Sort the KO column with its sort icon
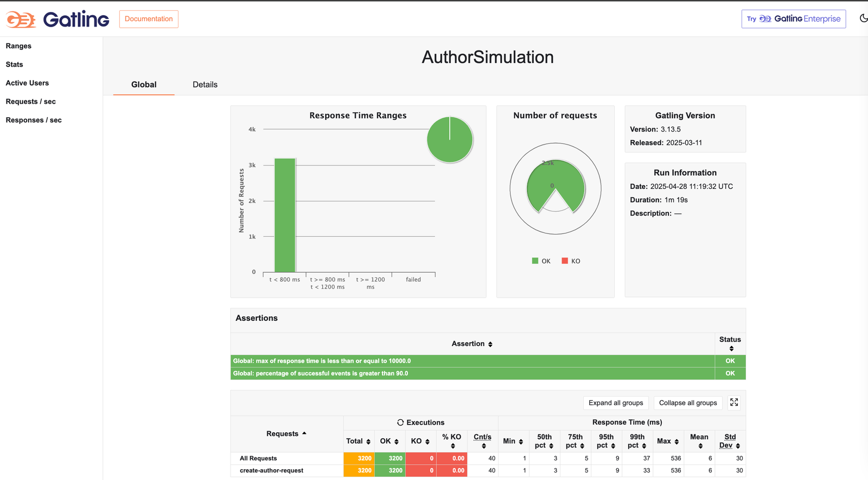The height and width of the screenshot is (480, 868). coord(427,441)
